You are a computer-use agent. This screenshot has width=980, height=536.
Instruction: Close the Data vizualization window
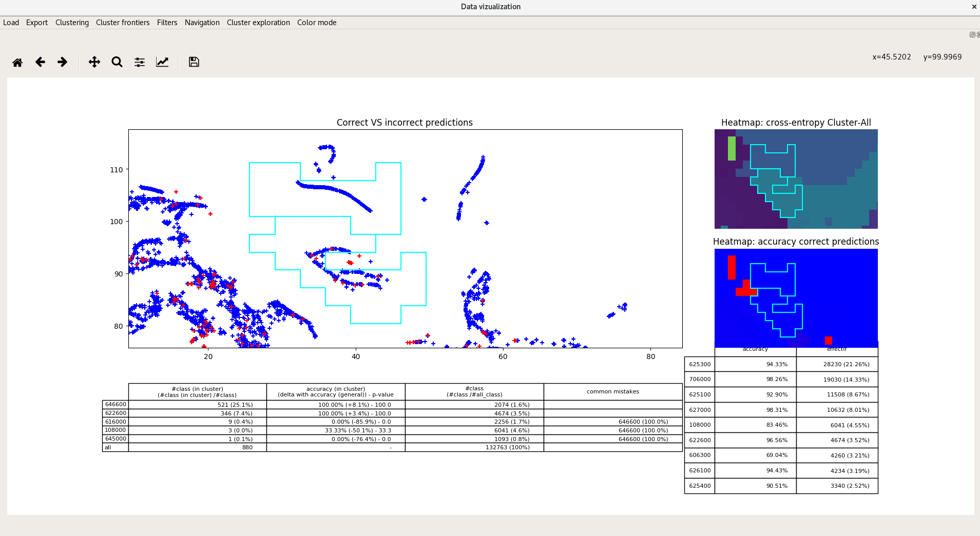click(974, 7)
